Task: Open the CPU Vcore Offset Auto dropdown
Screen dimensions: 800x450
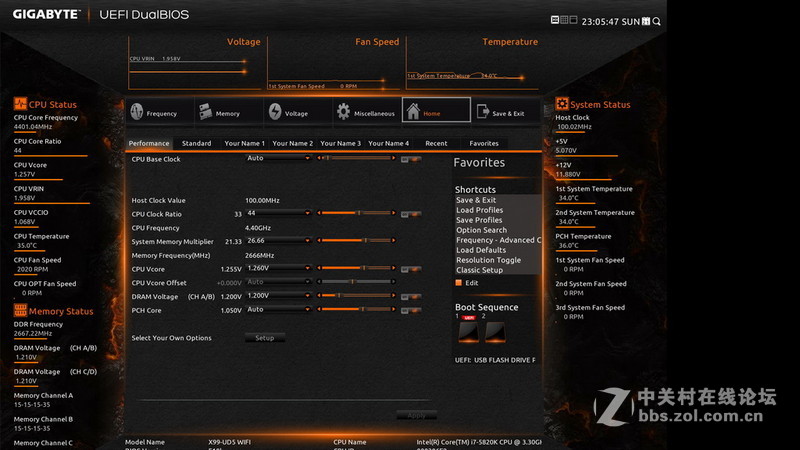Action: (x=278, y=282)
